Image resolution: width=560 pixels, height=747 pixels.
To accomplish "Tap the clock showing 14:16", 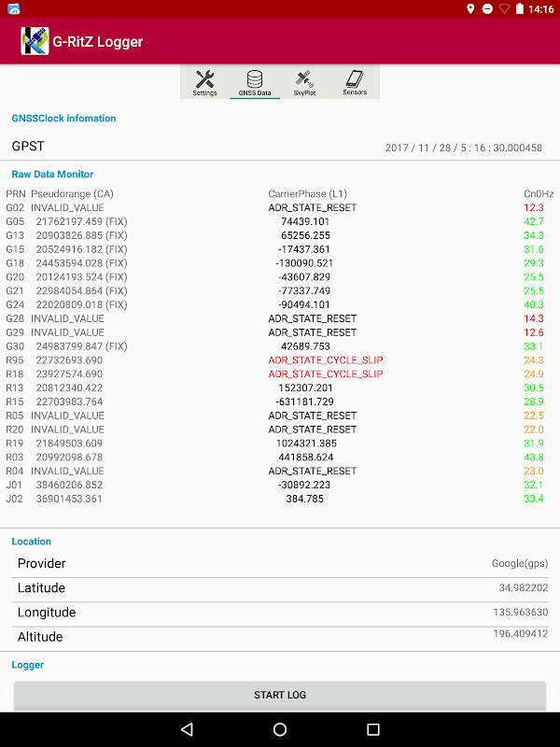I will pyautogui.click(x=541, y=9).
